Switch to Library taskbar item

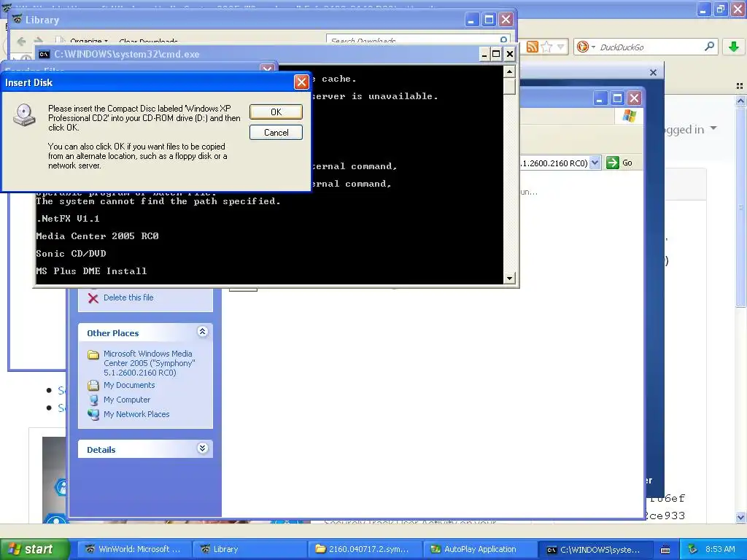click(x=249, y=549)
